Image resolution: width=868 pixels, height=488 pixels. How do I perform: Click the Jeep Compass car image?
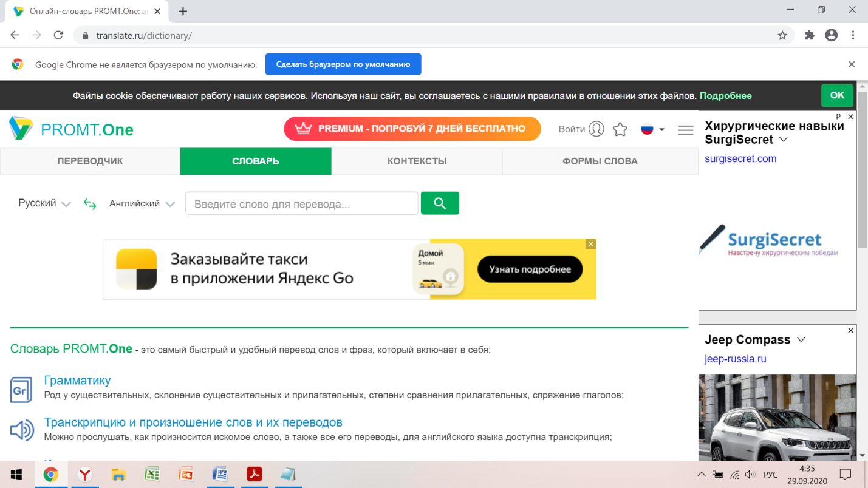[x=777, y=418]
